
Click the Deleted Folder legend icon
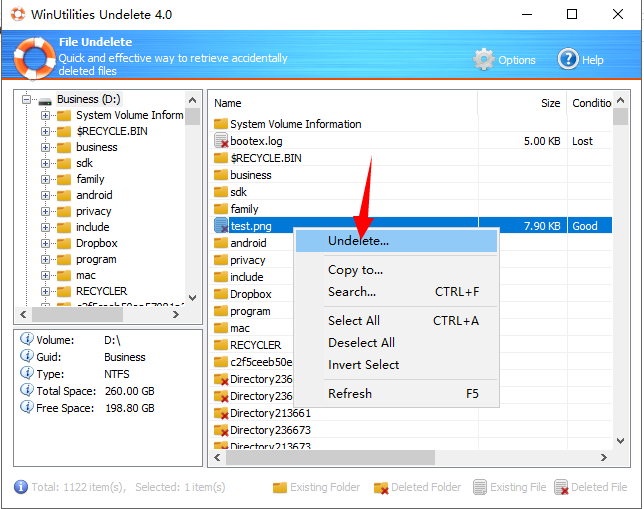(381, 488)
